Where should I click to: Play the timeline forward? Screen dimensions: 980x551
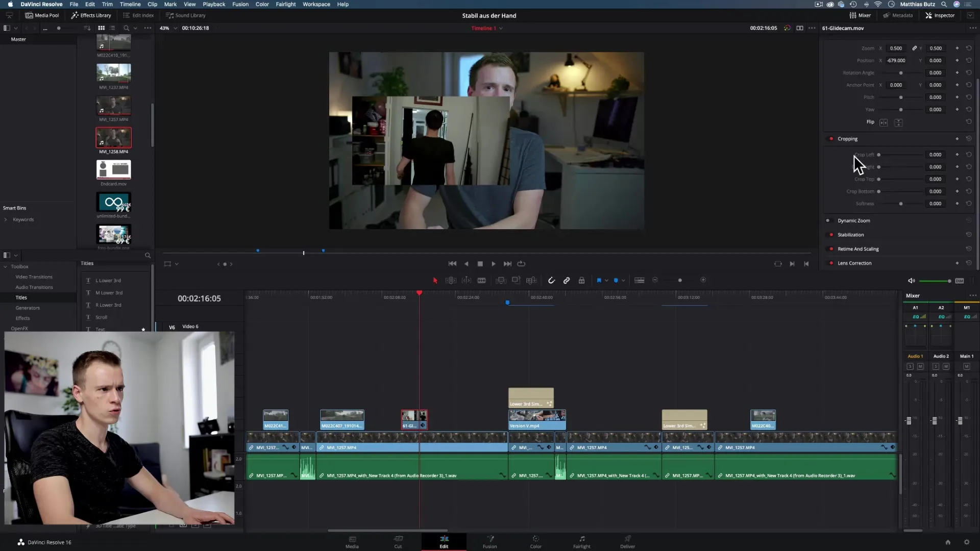tap(494, 264)
